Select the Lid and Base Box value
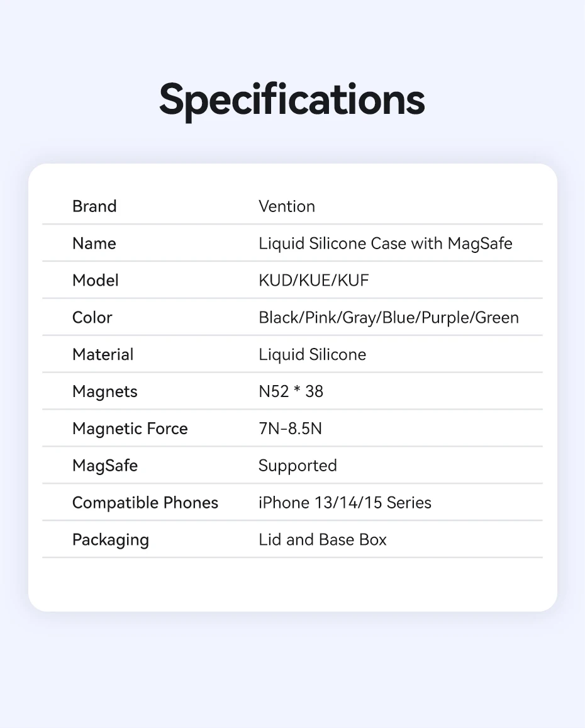The width and height of the screenshot is (585, 728). [323, 540]
